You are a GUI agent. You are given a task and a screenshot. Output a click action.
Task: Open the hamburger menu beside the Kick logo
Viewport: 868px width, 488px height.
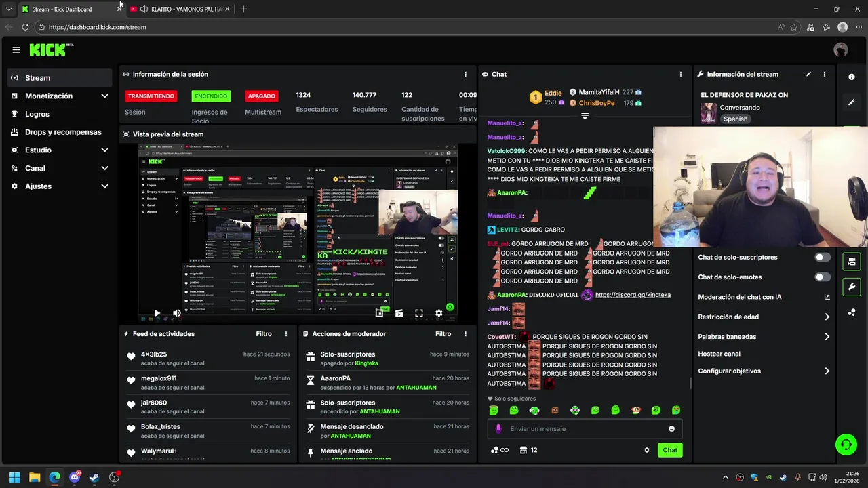16,49
